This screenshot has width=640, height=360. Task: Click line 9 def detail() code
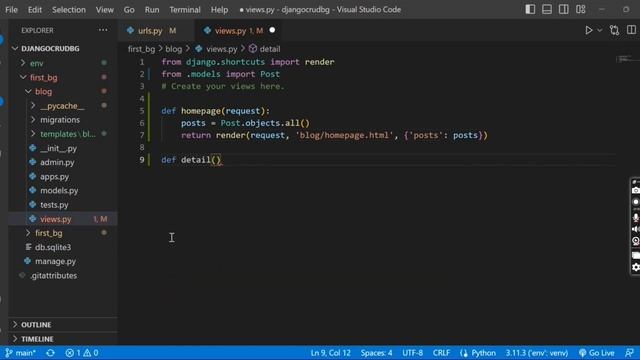pyautogui.click(x=191, y=160)
